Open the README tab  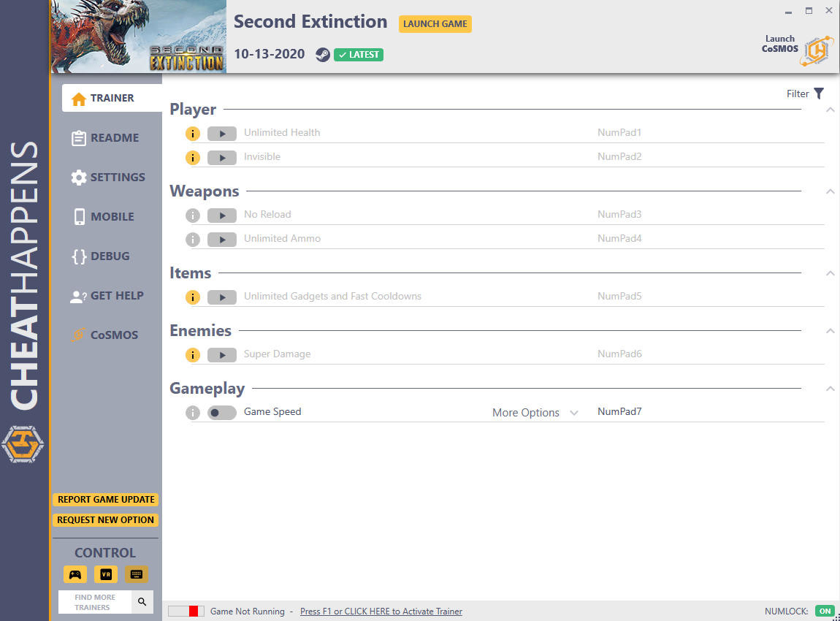pos(105,137)
